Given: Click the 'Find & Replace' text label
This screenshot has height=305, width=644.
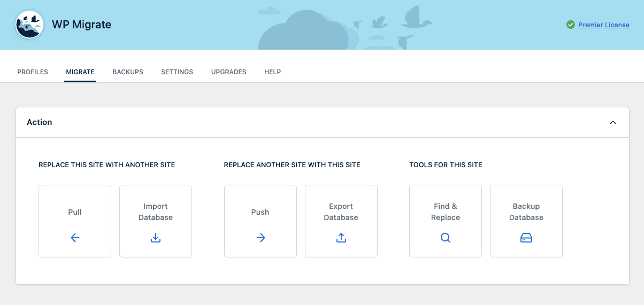Looking at the screenshot, I should click(446, 212).
